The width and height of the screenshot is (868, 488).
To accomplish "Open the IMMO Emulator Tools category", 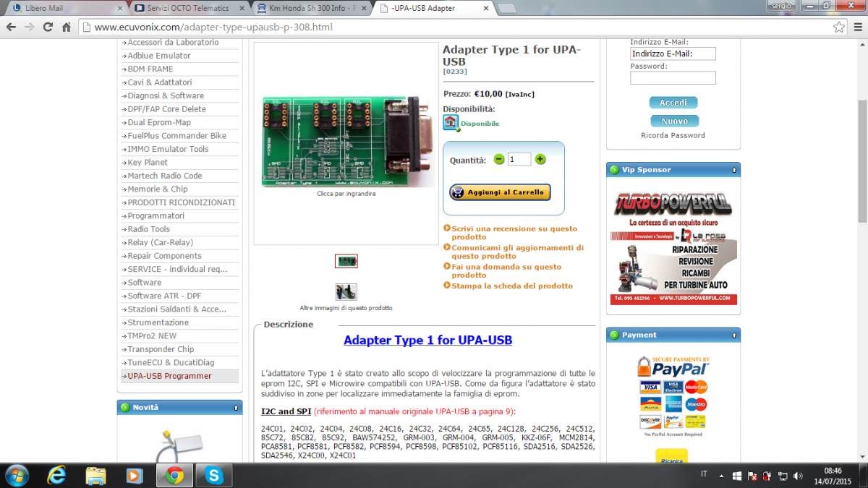I will pyautogui.click(x=168, y=149).
